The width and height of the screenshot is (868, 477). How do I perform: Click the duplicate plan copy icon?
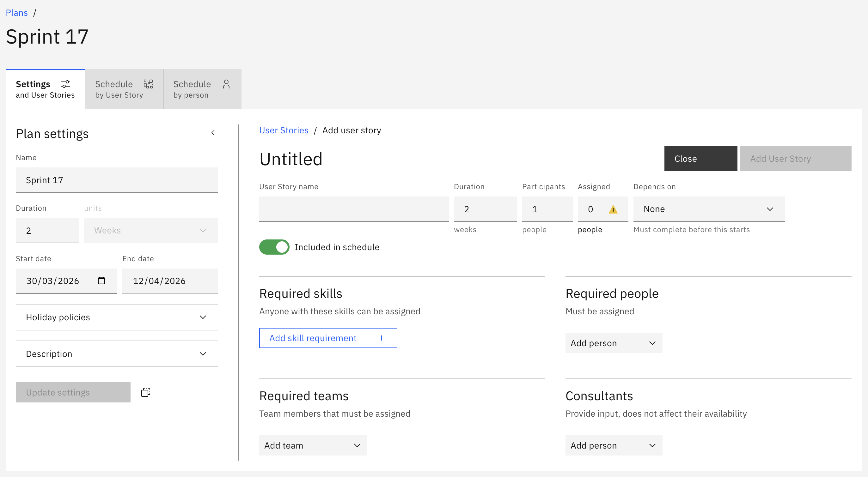point(146,392)
